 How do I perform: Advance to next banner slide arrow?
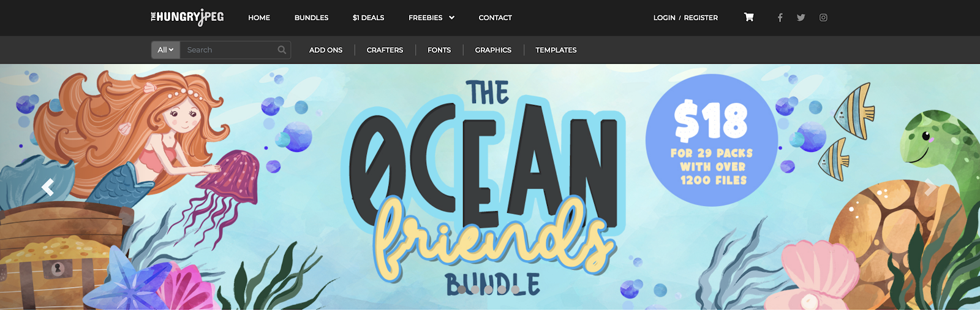pyautogui.click(x=931, y=187)
